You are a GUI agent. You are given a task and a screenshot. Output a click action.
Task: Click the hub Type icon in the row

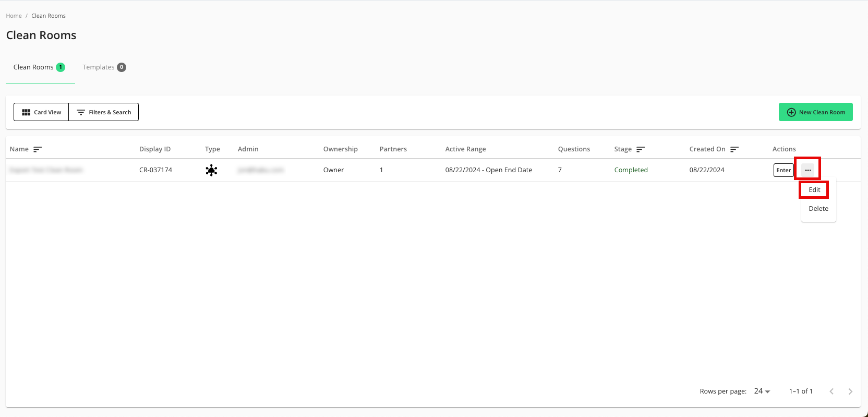(211, 170)
